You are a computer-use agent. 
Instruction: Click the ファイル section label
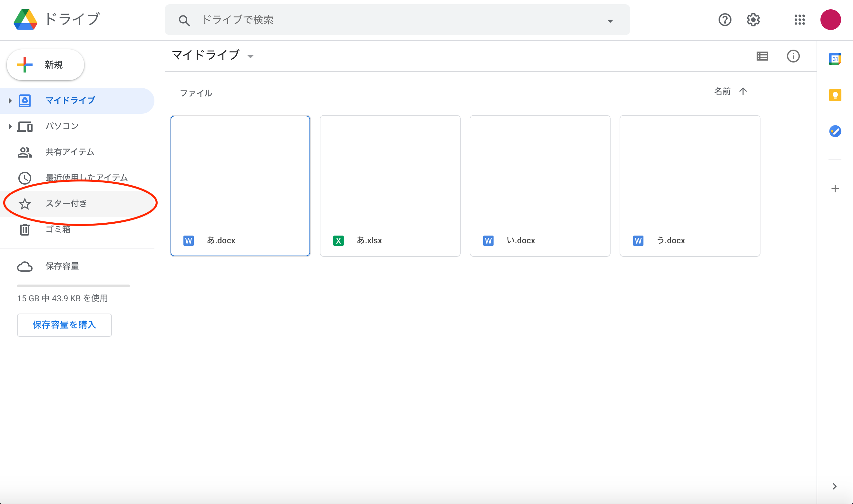[196, 93]
